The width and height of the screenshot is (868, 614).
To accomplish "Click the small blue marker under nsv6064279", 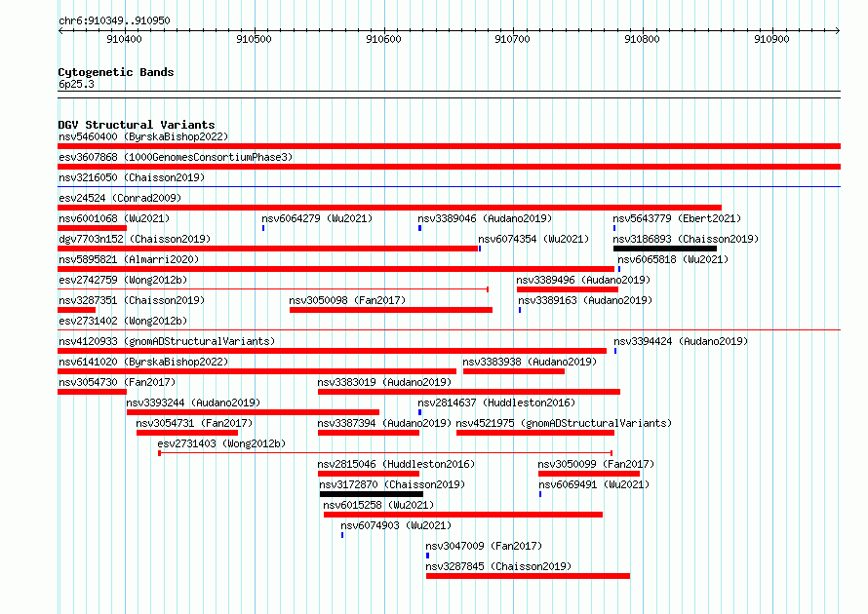I will [x=263, y=228].
